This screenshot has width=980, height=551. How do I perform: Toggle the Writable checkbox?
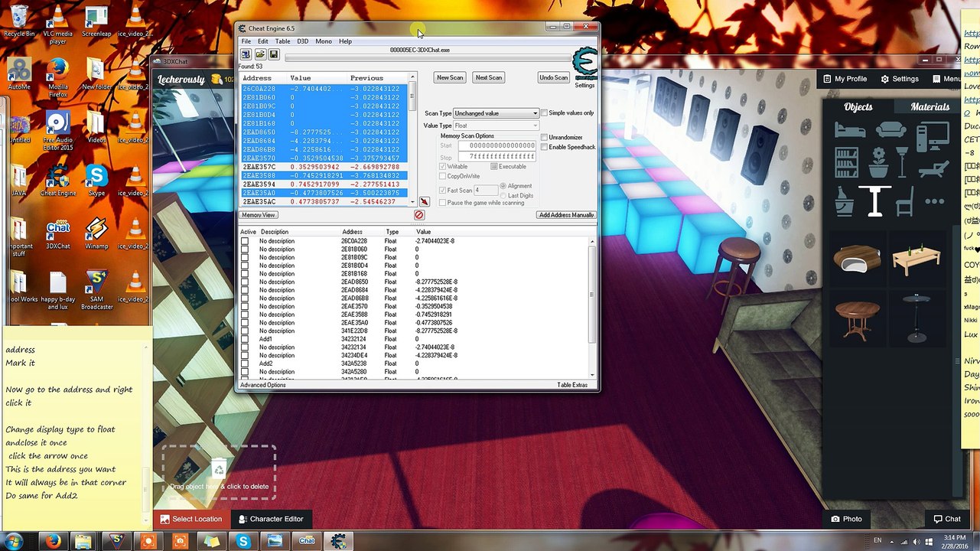pyautogui.click(x=443, y=167)
